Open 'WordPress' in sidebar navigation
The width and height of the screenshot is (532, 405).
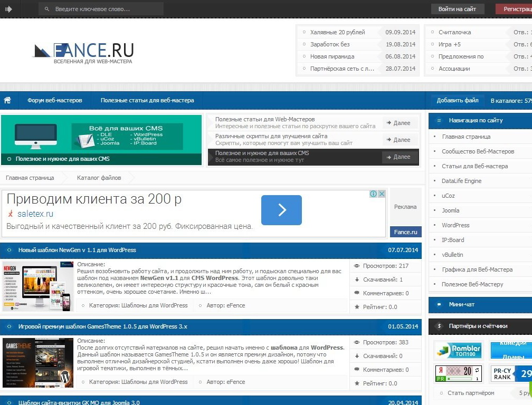coord(455,225)
